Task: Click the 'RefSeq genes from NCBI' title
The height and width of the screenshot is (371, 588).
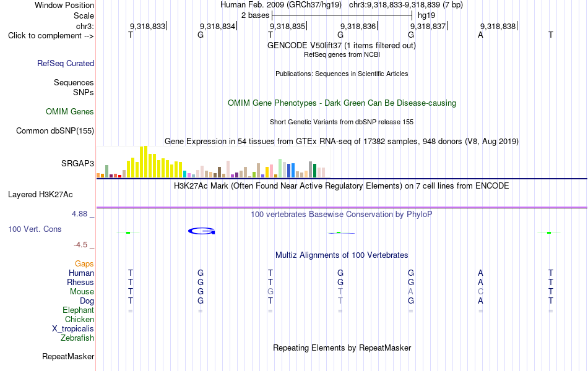Action: click(x=342, y=54)
